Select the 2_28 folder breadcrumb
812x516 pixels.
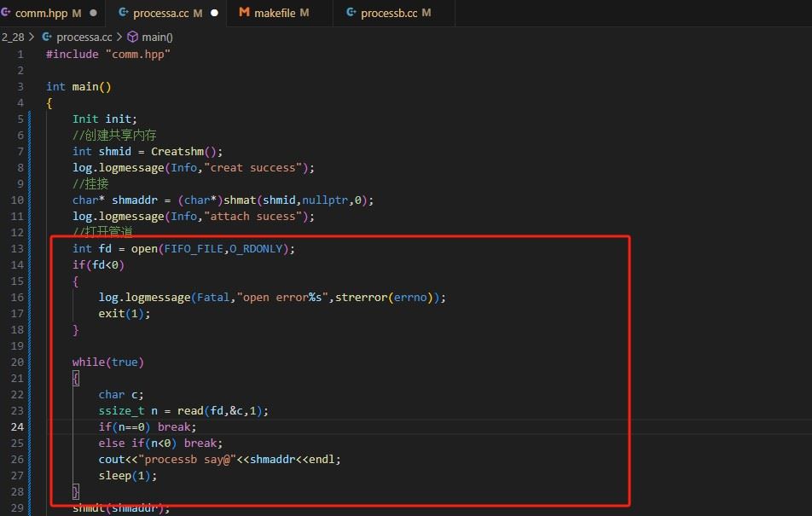point(13,37)
